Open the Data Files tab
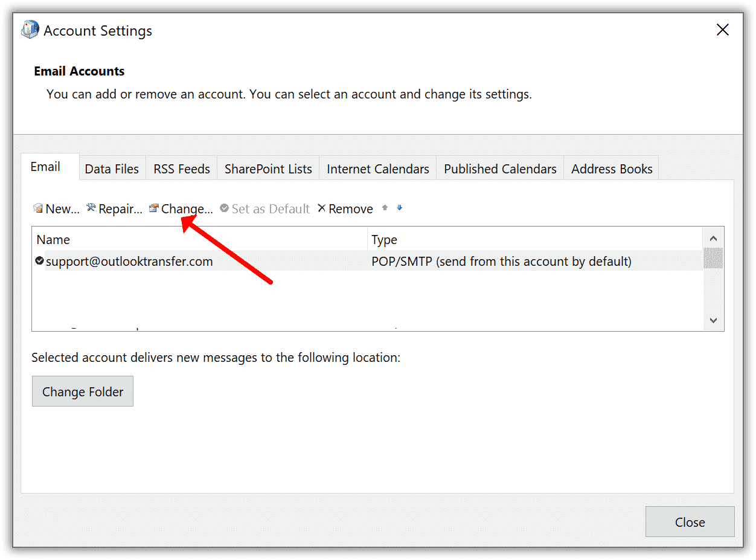 coord(112,169)
